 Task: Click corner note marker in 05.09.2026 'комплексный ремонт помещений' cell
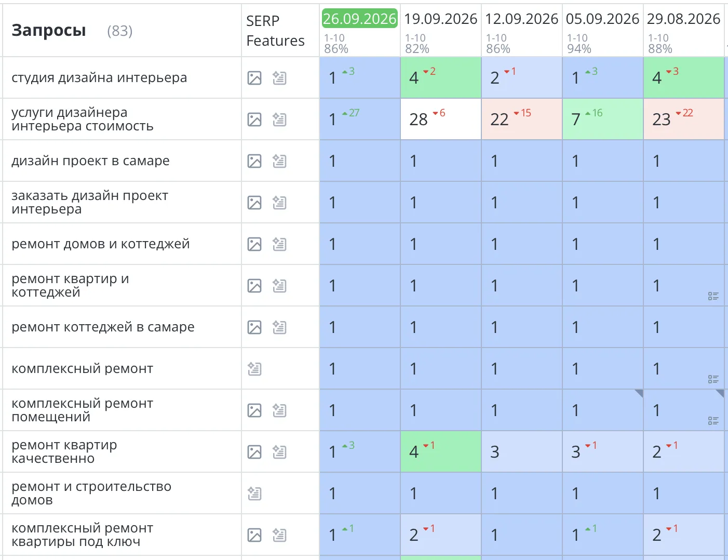point(639,393)
